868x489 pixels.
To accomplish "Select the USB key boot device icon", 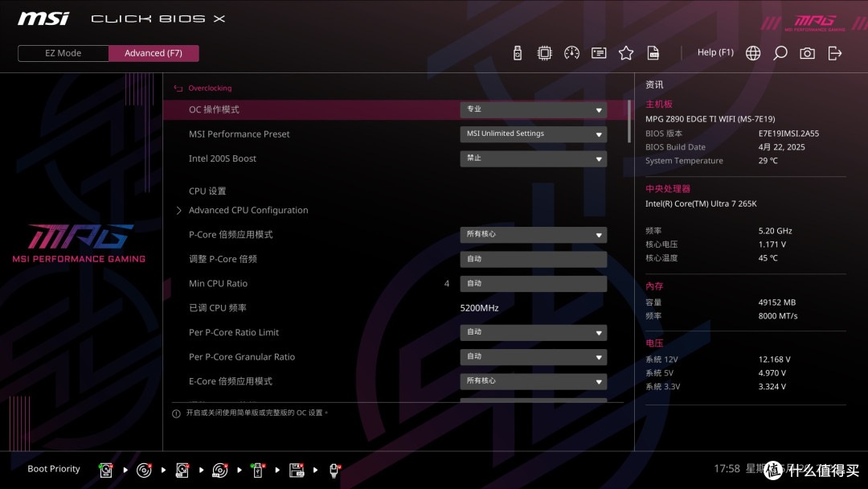I will pyautogui.click(x=257, y=471).
